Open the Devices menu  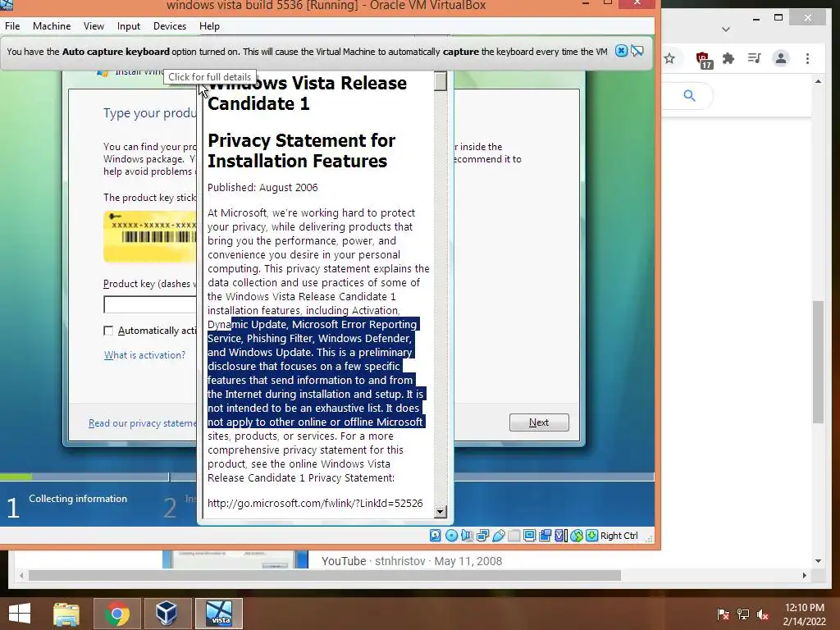click(170, 25)
